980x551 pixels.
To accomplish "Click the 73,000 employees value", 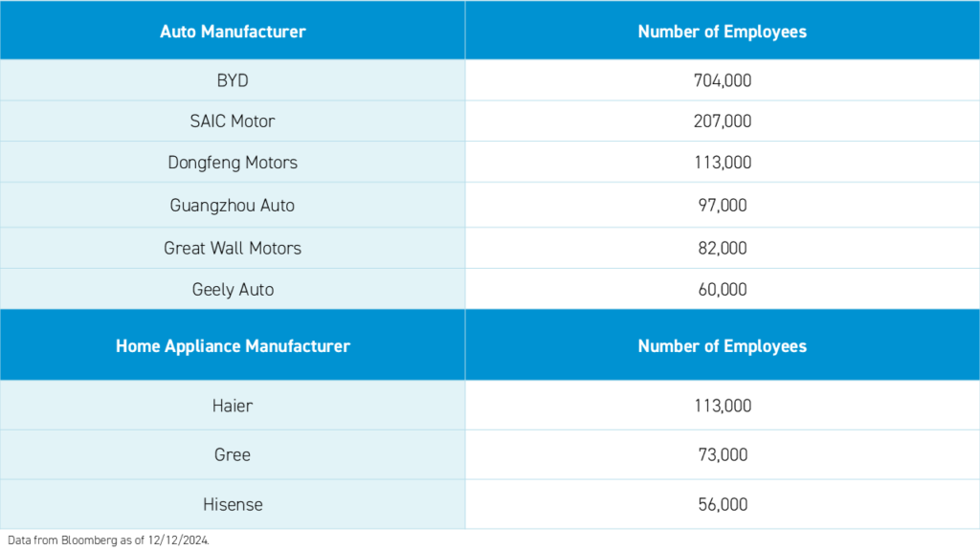I will pyautogui.click(x=723, y=454).
